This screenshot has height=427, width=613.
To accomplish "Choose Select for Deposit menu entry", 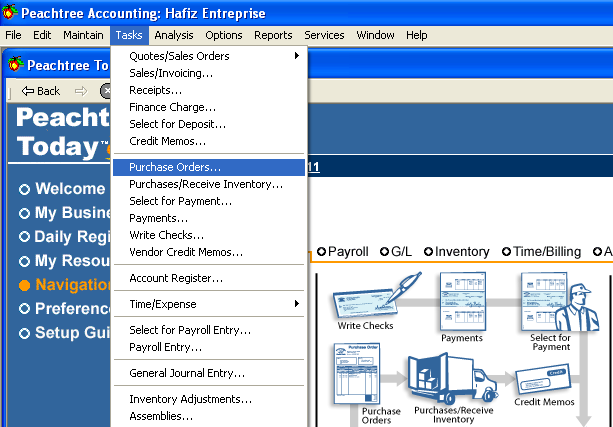I will click(x=209, y=124).
